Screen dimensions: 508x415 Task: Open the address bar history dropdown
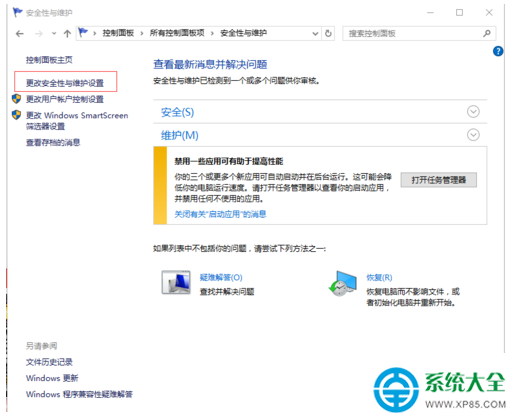[315, 34]
